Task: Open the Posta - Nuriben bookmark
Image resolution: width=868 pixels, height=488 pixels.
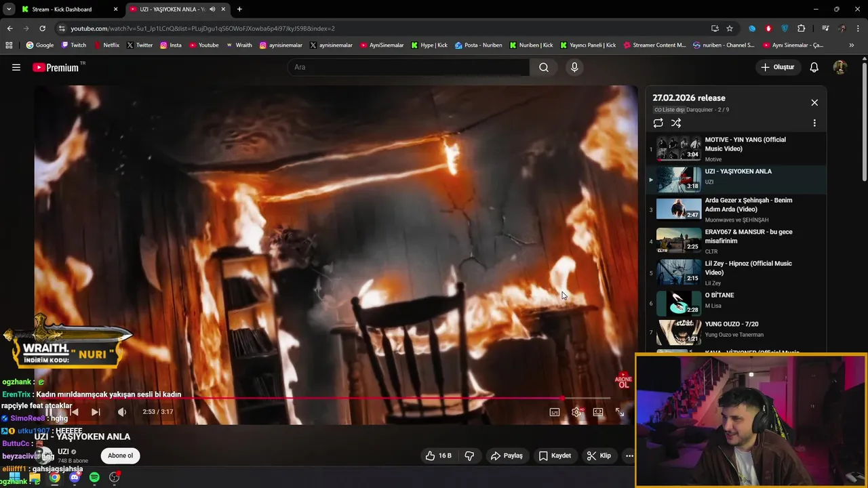Action: [479, 45]
